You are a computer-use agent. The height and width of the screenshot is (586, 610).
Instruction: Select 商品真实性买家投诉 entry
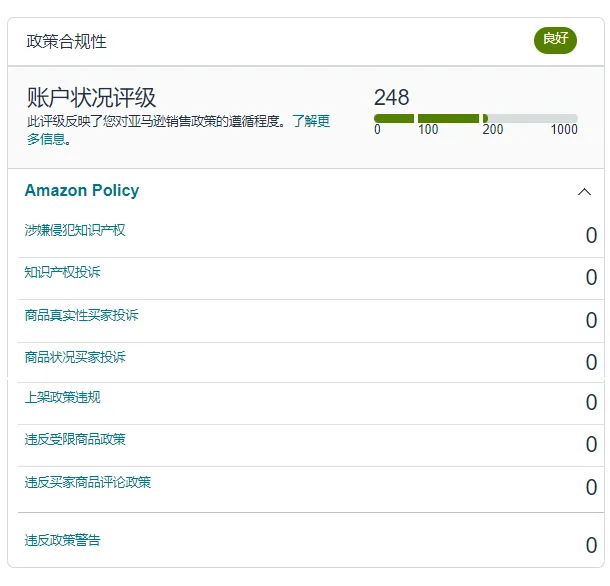(x=81, y=315)
